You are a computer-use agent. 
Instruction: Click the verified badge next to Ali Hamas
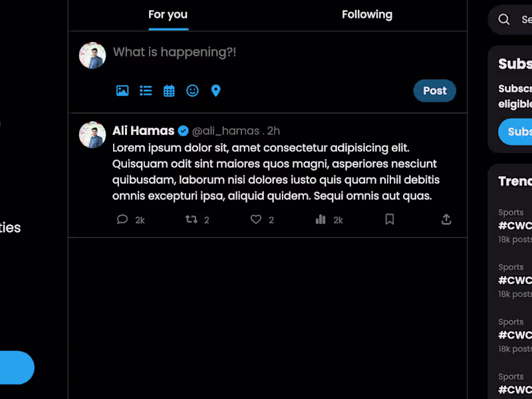click(184, 130)
